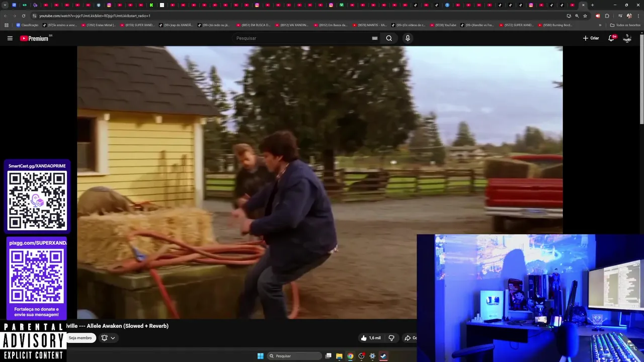
Task: Open the (8159) SUPER XAND bookmark
Action: 137,25
